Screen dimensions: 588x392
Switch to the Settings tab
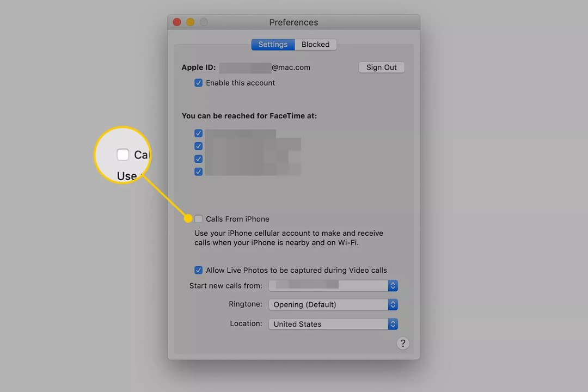pos(273,45)
